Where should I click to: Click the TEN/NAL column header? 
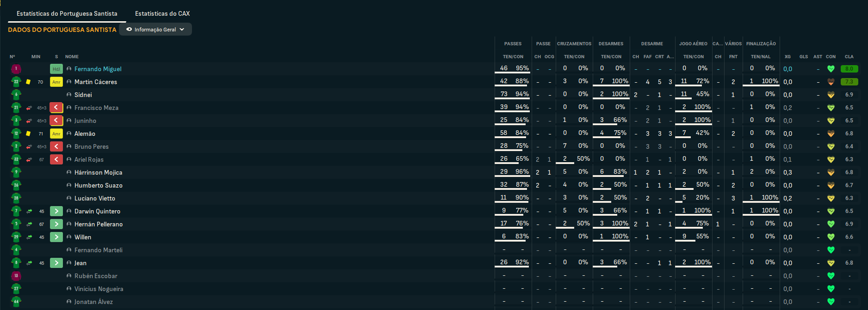(761, 57)
